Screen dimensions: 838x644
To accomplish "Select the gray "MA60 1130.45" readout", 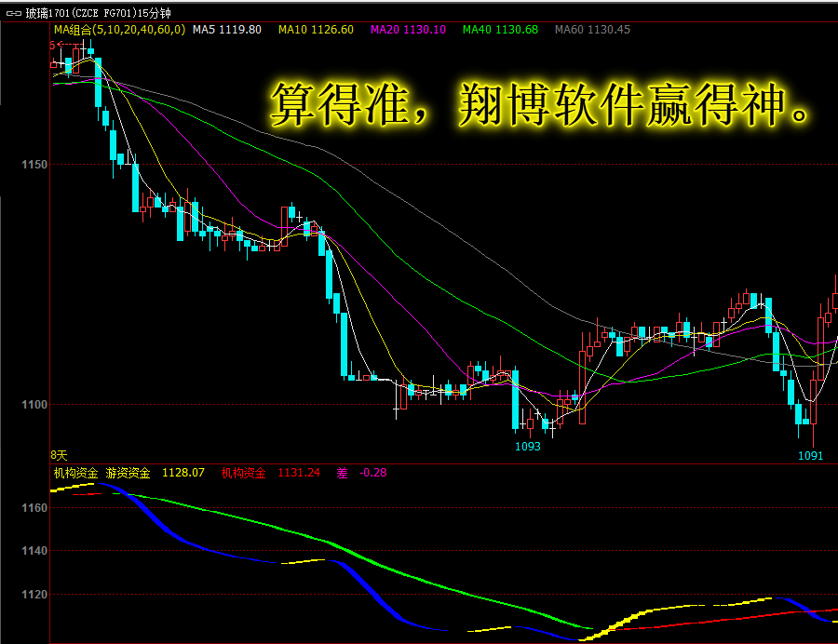I will pos(593,30).
